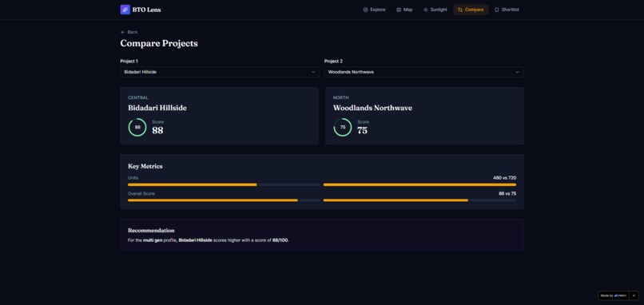Click the 88 vs 75 value

point(507,194)
